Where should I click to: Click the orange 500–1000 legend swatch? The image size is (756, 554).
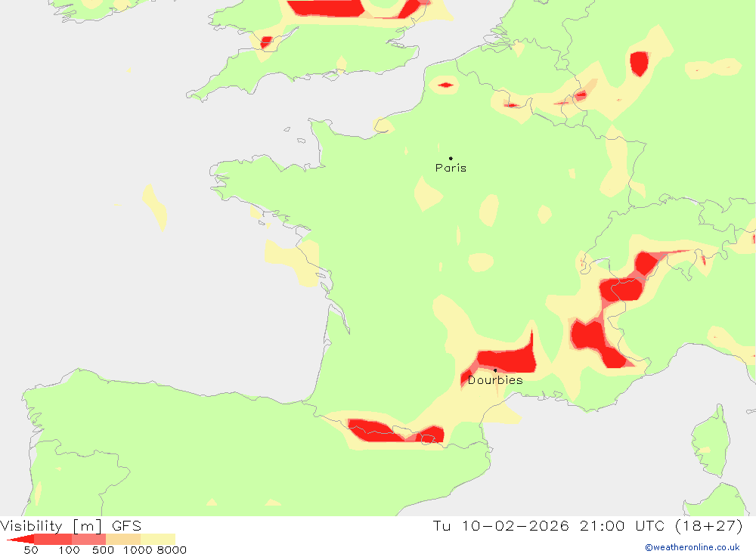point(123,539)
